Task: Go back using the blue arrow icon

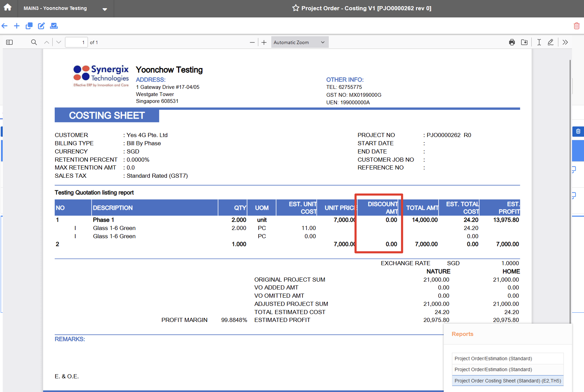Action: (4, 26)
